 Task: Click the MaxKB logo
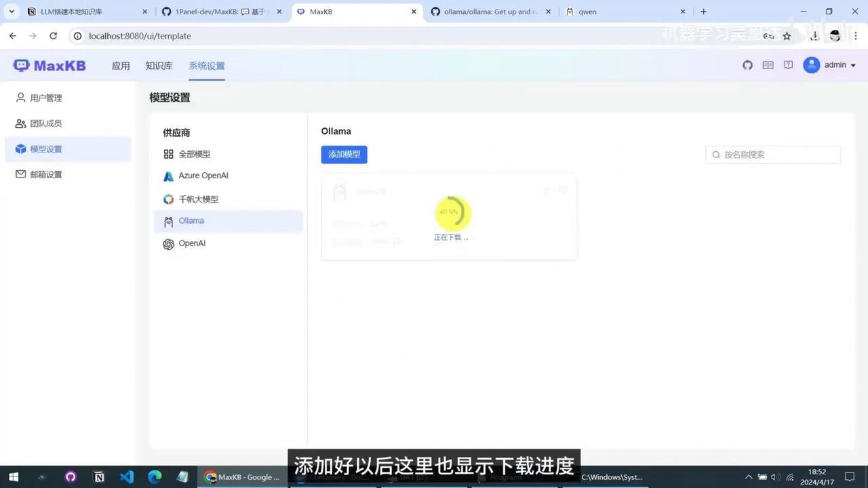(x=50, y=66)
